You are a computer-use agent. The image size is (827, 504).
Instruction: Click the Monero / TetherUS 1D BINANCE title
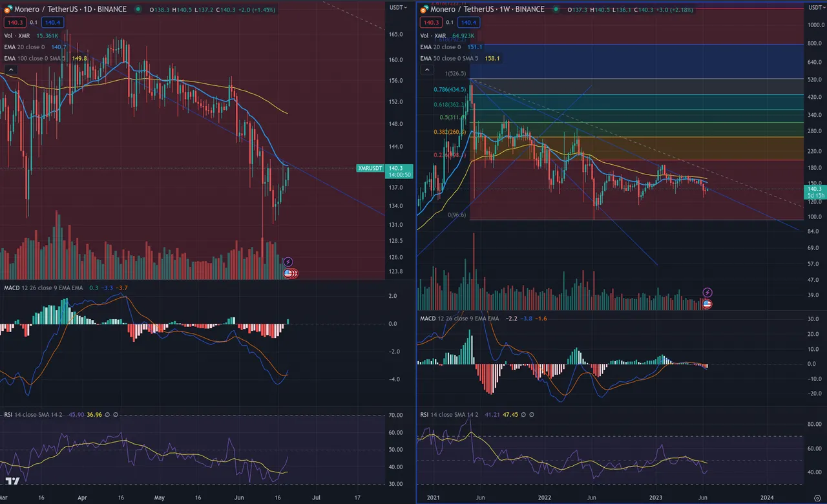click(70, 10)
